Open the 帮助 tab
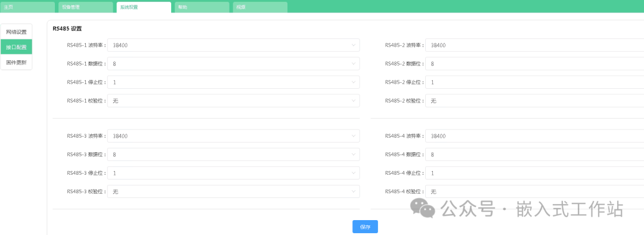This screenshot has height=235, width=644. coord(202,7)
